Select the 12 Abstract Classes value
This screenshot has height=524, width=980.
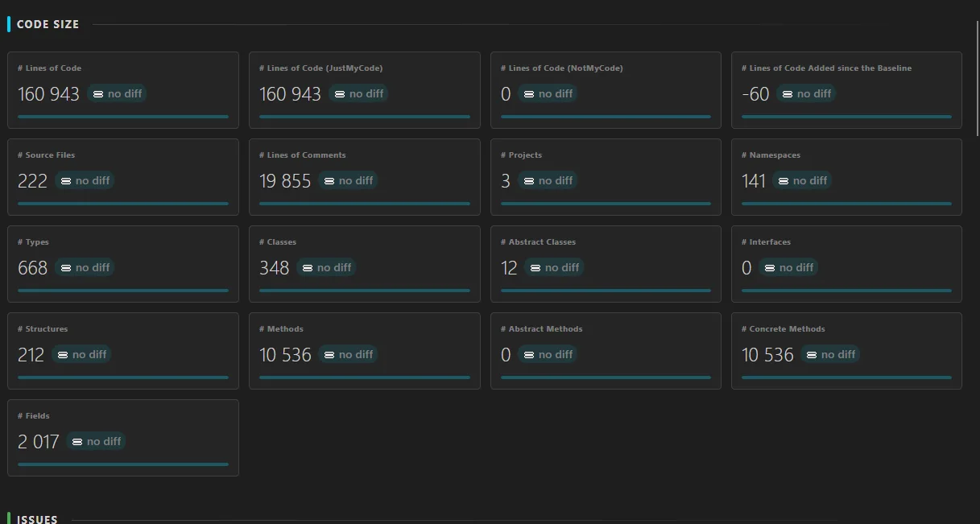point(509,268)
